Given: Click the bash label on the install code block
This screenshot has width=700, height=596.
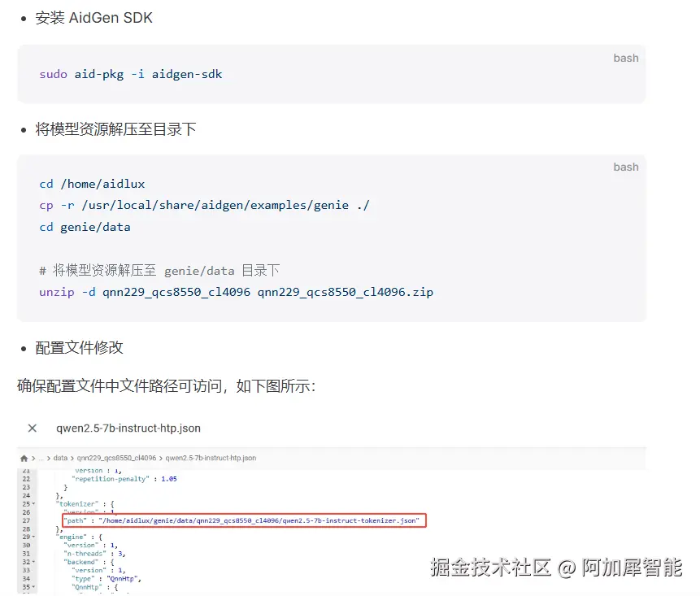Looking at the screenshot, I should point(625,58).
